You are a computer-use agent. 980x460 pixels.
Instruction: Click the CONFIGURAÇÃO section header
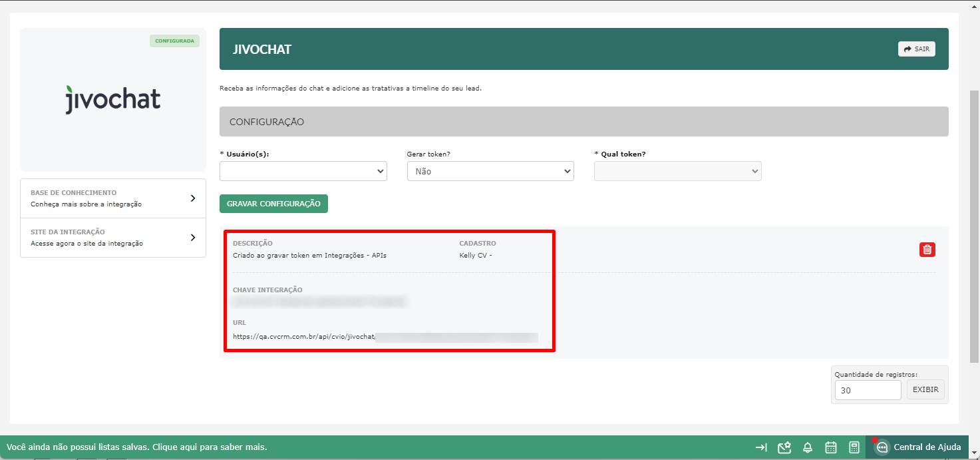tap(584, 122)
